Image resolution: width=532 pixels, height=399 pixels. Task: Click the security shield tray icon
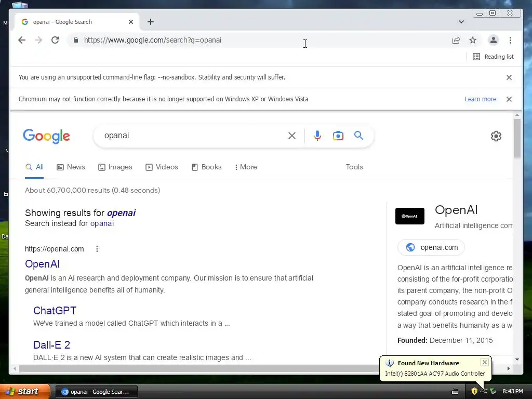pyautogui.click(x=474, y=391)
